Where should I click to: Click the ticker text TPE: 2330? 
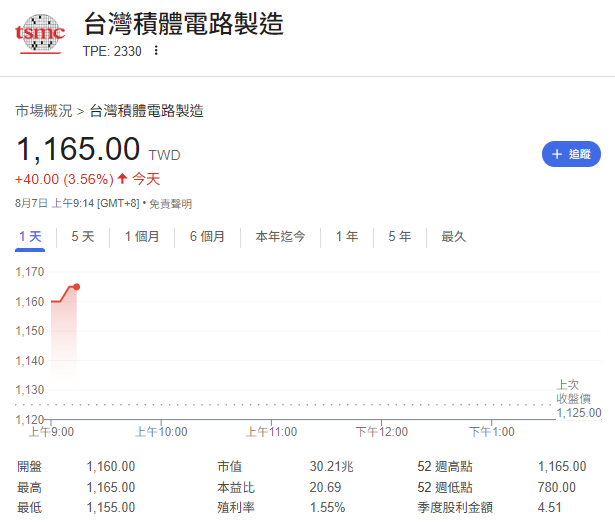tap(112, 51)
